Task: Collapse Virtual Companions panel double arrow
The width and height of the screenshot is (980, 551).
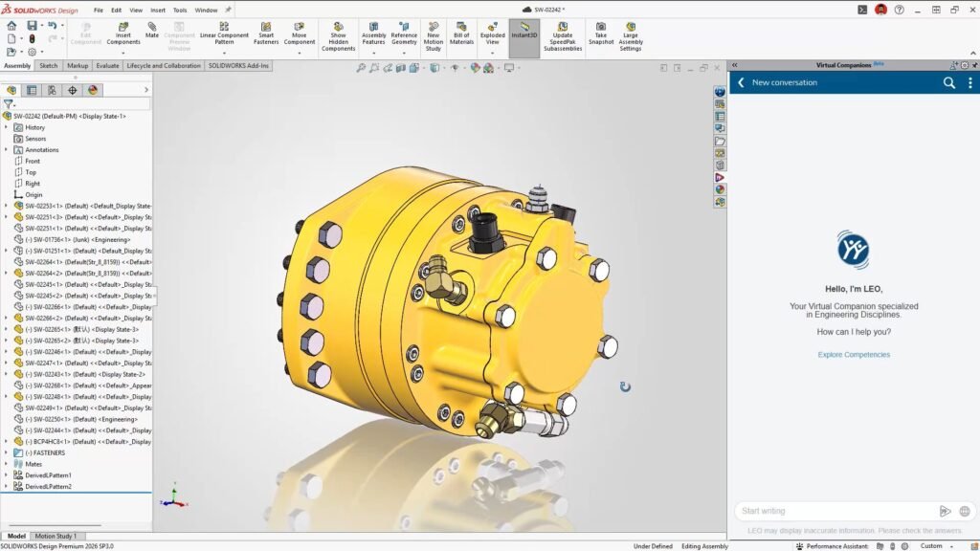Action: click(x=735, y=65)
